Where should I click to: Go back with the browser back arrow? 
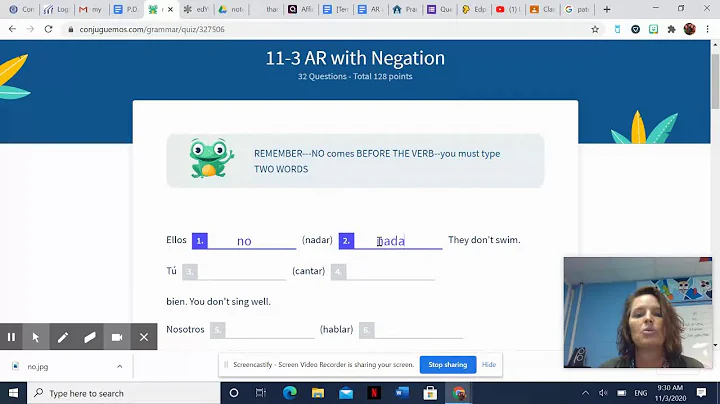pos(12,29)
